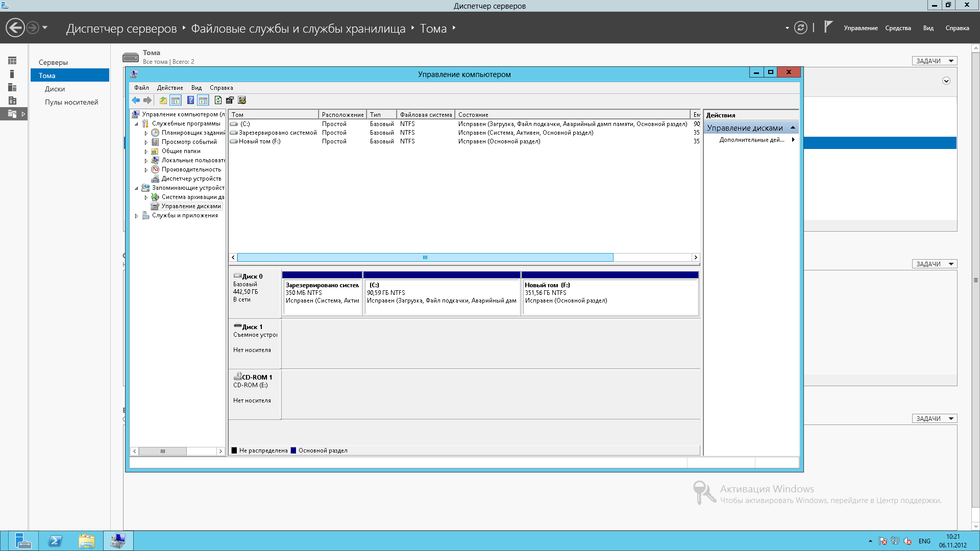Image resolution: width=980 pixels, height=551 pixels.
Task: Sort by the Состояние column header
Action: pyautogui.click(x=572, y=115)
